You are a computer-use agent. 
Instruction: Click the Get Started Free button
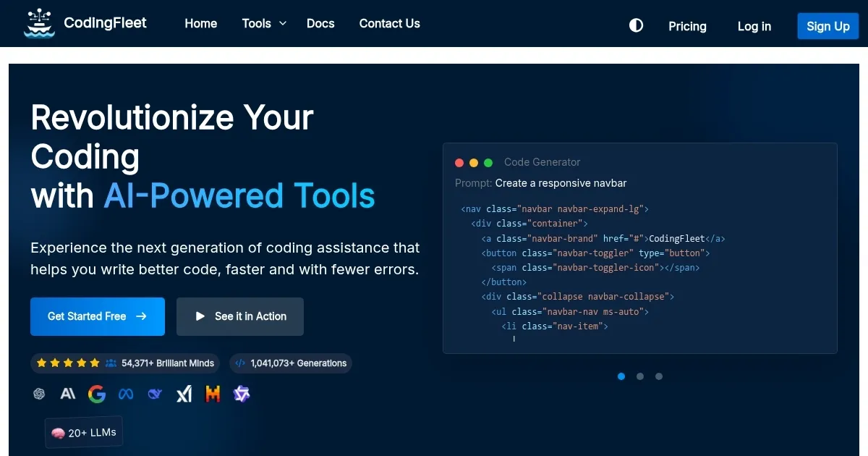pos(97,316)
